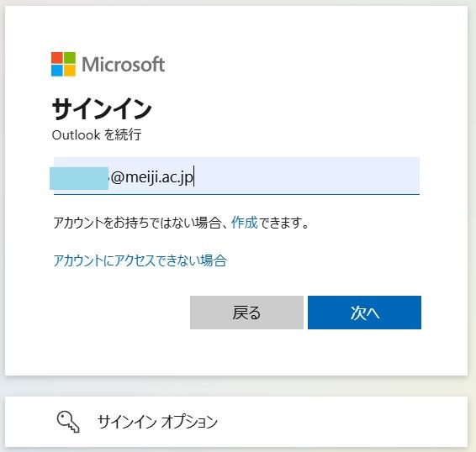476x452 pixels.
Task: Click the blue underline of the email field
Action: (x=236, y=194)
